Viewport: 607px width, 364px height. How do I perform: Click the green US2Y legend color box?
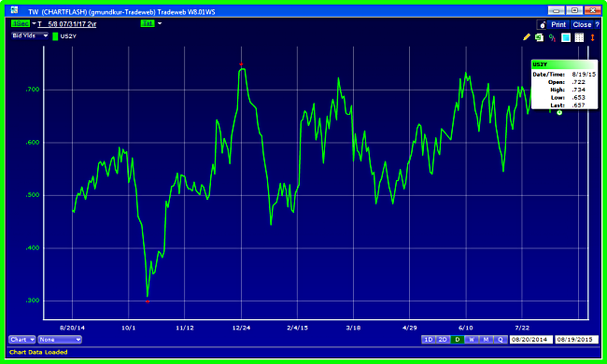point(55,36)
